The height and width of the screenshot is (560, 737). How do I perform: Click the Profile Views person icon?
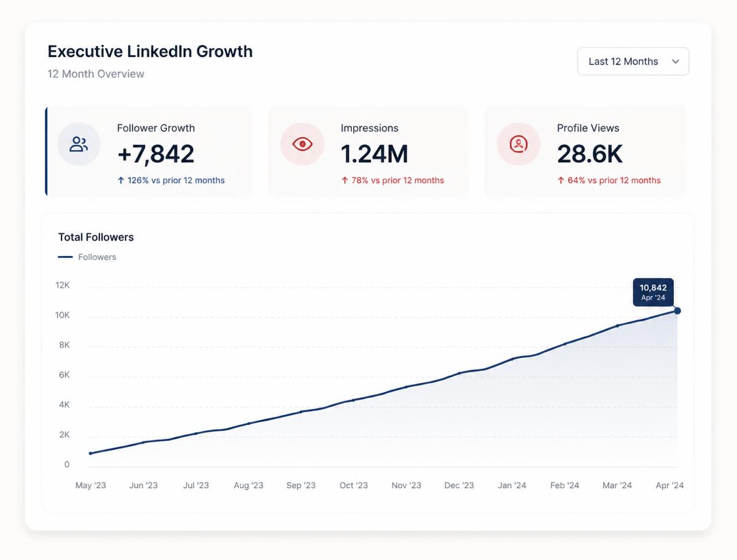click(x=518, y=144)
